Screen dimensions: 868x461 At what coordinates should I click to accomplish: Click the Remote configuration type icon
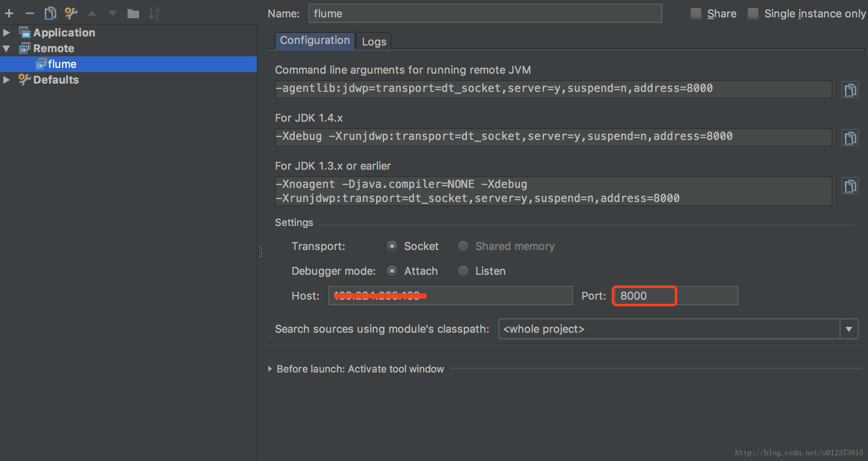[x=25, y=48]
